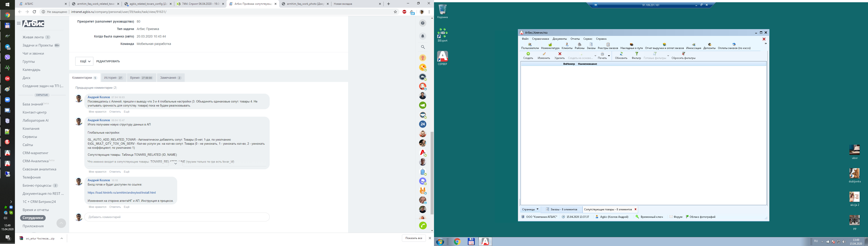The image size is (868, 246).
Task: Open Справка menu
Action: 601,39
